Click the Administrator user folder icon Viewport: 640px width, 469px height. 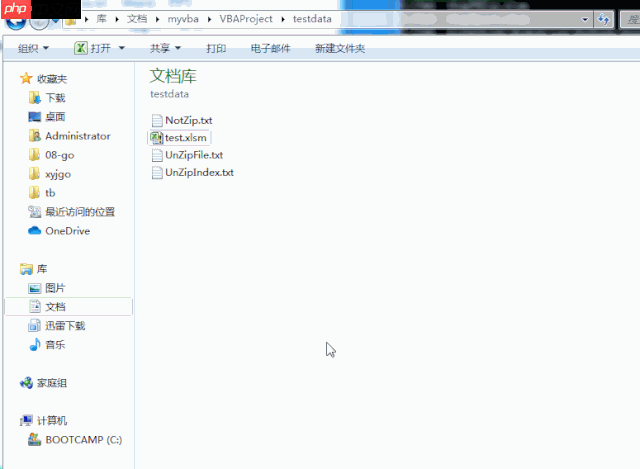[35, 136]
